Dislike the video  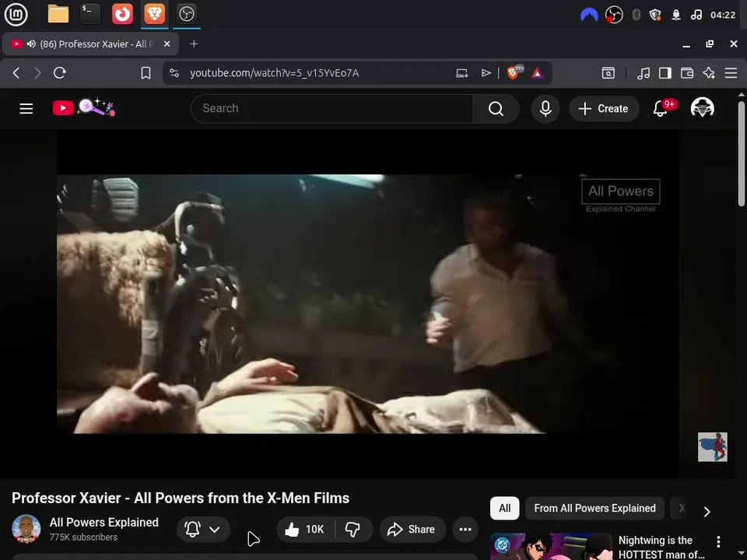pos(353,529)
